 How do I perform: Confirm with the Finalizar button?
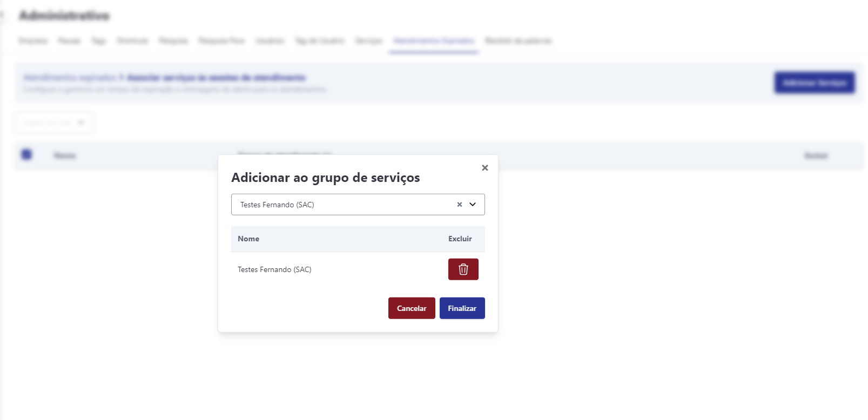point(462,308)
